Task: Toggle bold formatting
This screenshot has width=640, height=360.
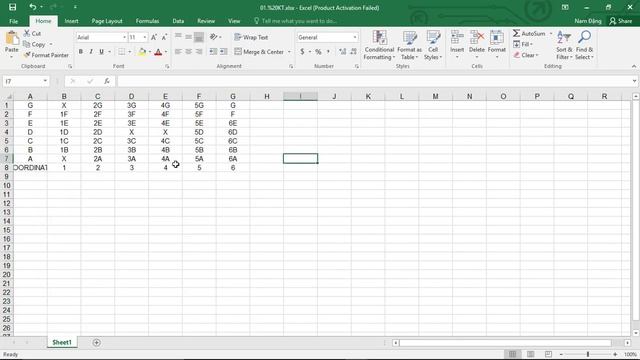Action: click(81, 52)
